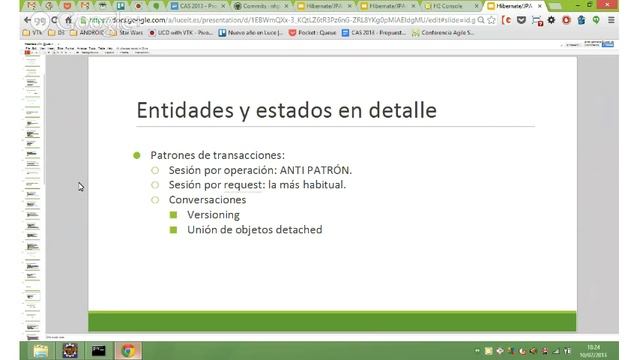This screenshot has width=640, height=360.
Task: Switch to the pinned Pocket tab
Action: click(x=67, y=6)
